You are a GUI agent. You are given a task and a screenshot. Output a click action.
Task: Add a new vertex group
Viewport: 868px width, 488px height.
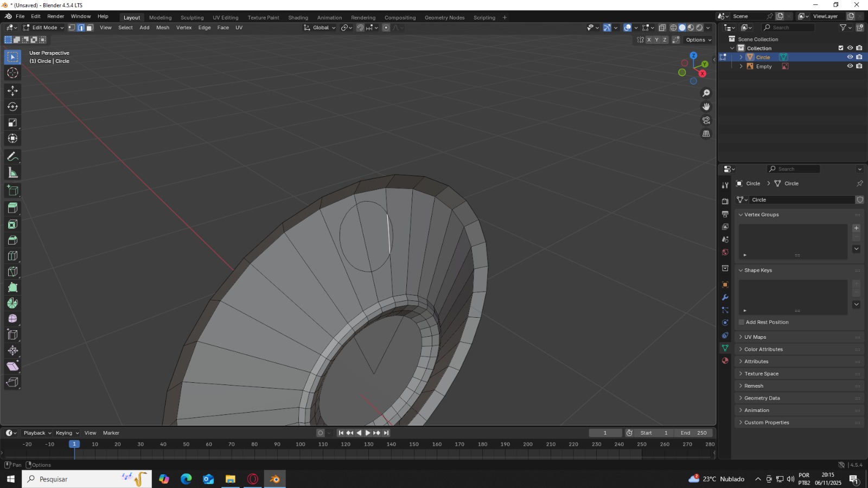(x=857, y=228)
